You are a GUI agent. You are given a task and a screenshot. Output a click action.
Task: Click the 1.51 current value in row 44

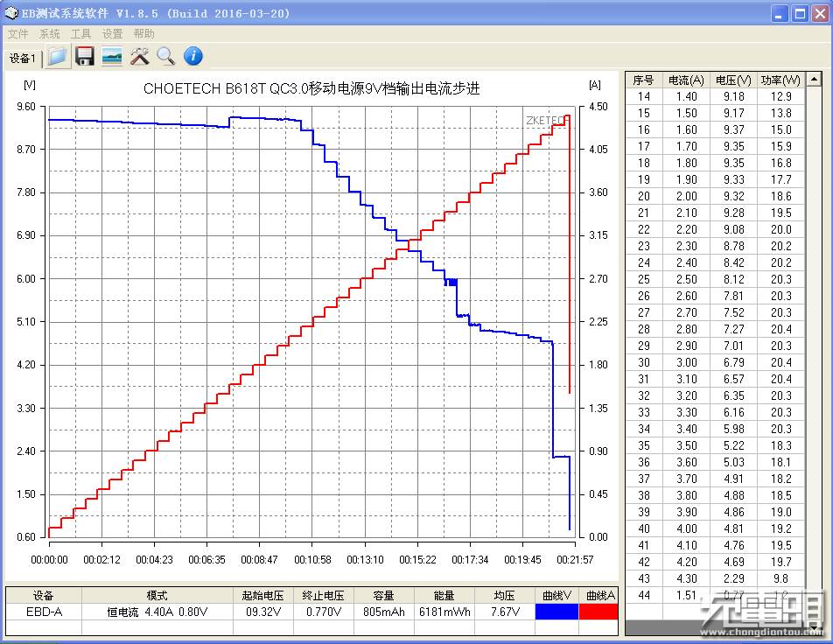[x=686, y=595]
